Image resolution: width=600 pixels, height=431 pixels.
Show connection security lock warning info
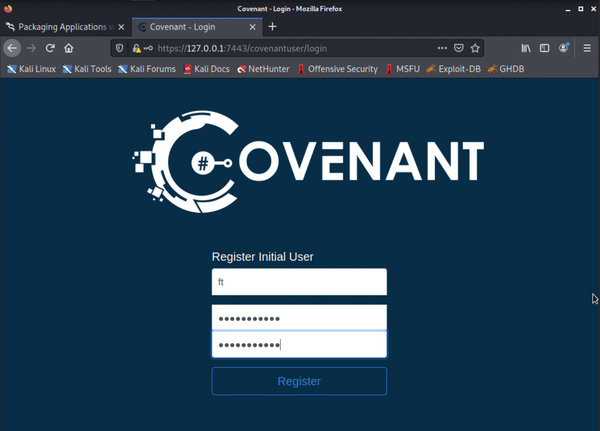pos(136,48)
